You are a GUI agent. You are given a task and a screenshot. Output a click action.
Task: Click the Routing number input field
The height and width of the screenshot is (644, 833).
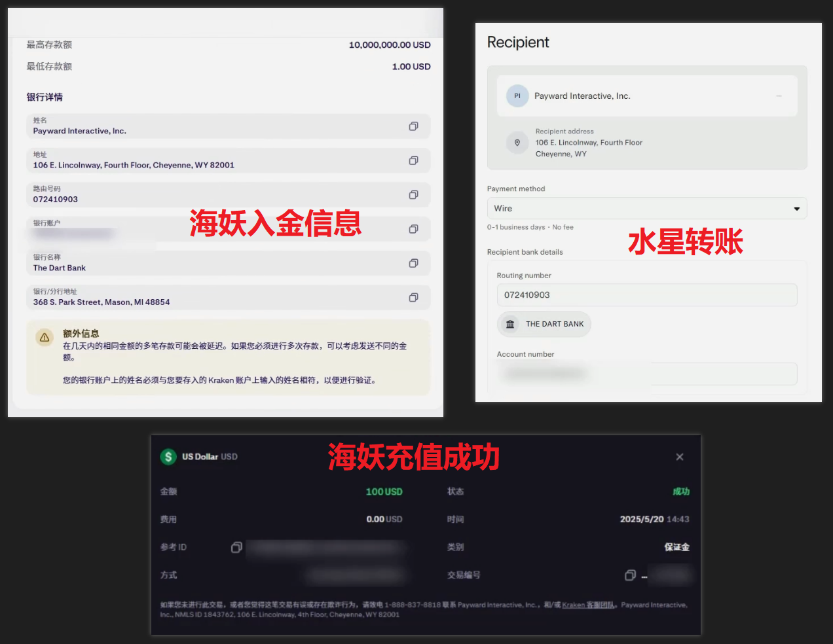pos(647,295)
